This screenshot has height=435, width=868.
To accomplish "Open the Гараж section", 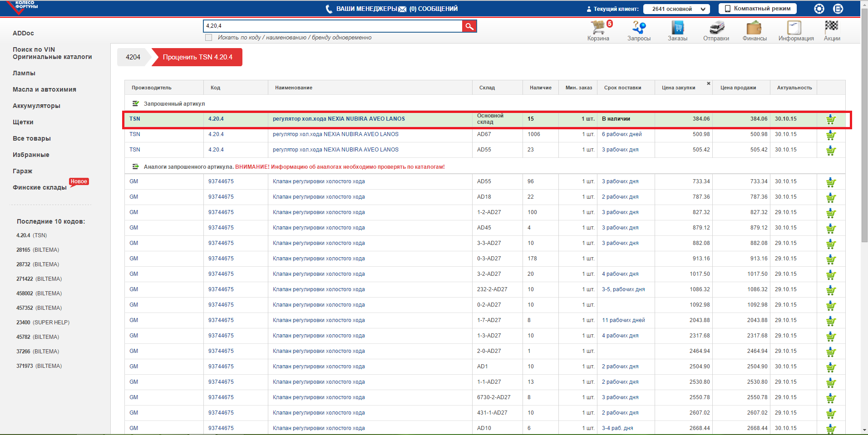I will coord(23,171).
